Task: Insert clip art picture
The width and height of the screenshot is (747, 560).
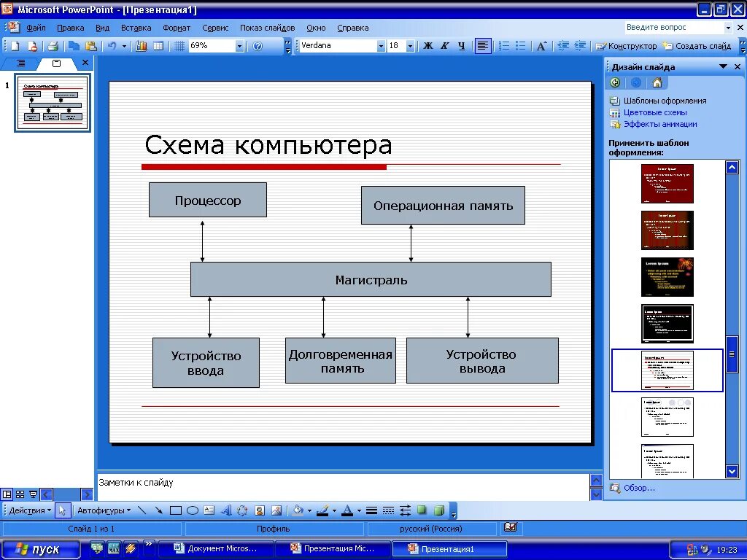Action: tap(260, 510)
